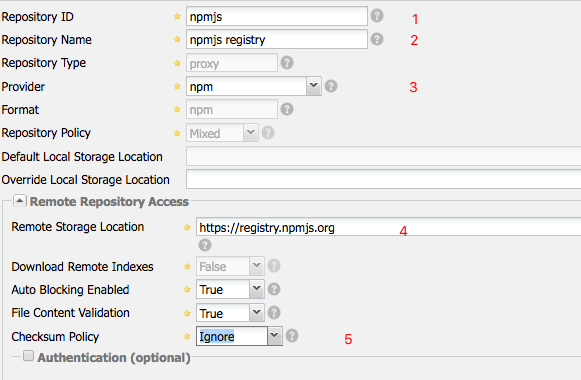Click the Checksum Policy Ignore text

tap(217, 336)
